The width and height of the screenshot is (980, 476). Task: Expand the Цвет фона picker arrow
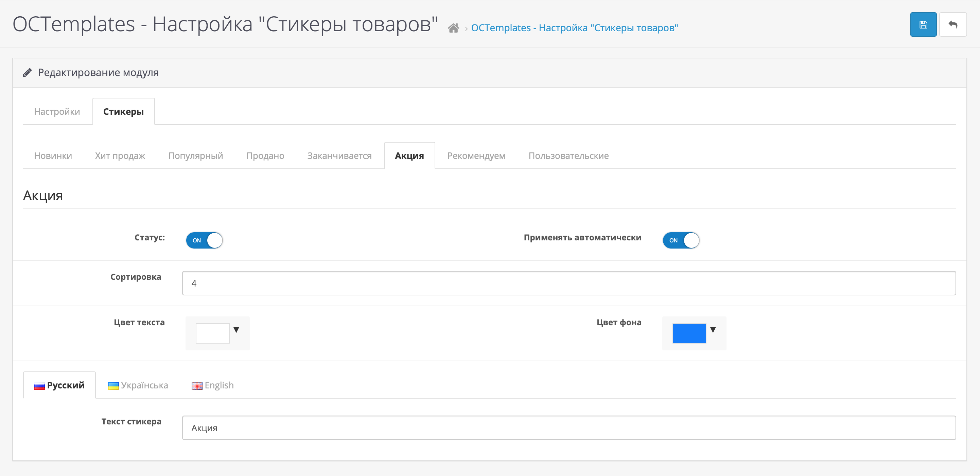click(x=713, y=330)
